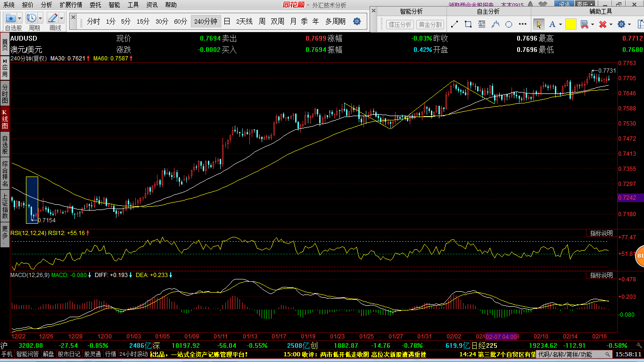Open the 委托 menu
Image resolution: width=644 pixels, height=362 pixels.
[x=95, y=5]
